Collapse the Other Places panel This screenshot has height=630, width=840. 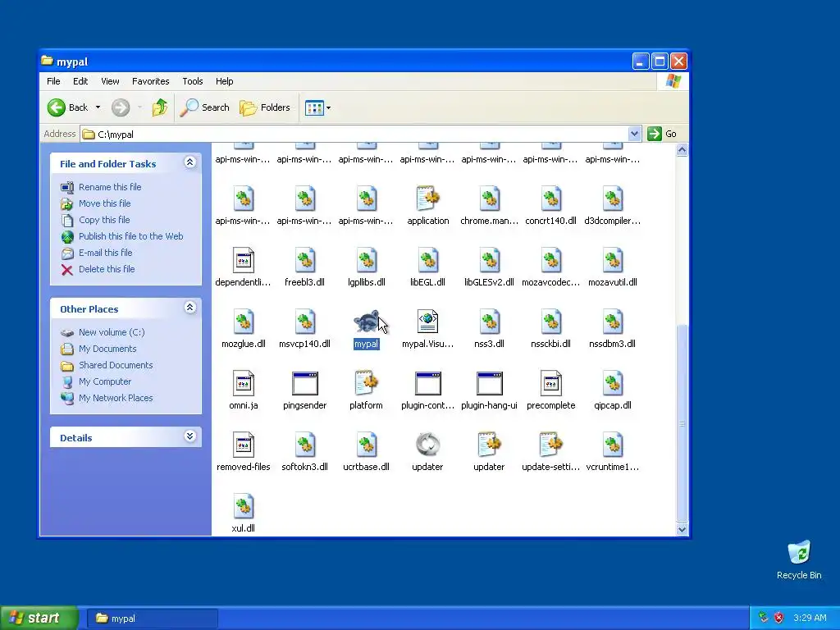(x=189, y=308)
